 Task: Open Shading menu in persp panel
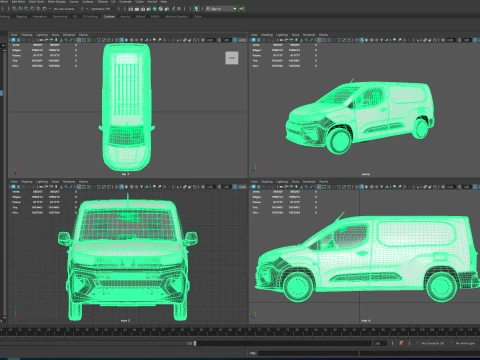[267, 35]
